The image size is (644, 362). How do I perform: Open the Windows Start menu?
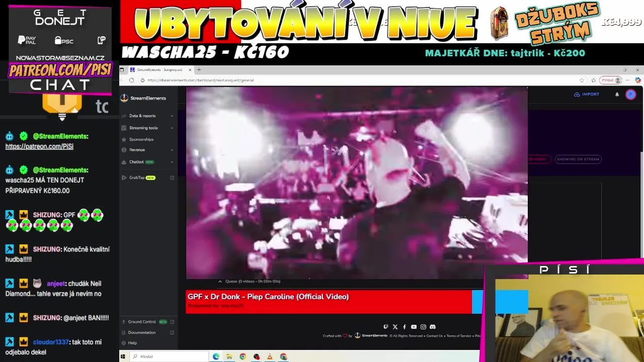[x=123, y=356]
